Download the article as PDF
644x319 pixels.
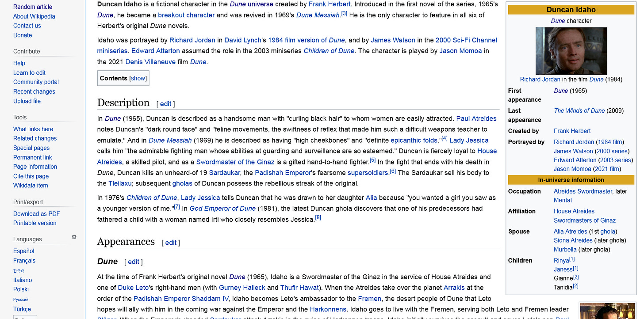[36, 214]
